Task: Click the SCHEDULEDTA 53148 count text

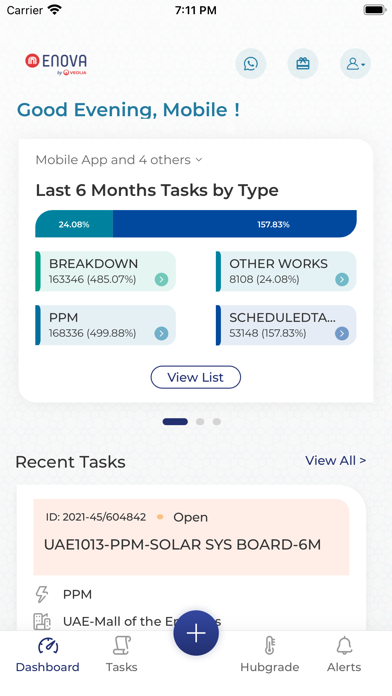Action: 268,333
